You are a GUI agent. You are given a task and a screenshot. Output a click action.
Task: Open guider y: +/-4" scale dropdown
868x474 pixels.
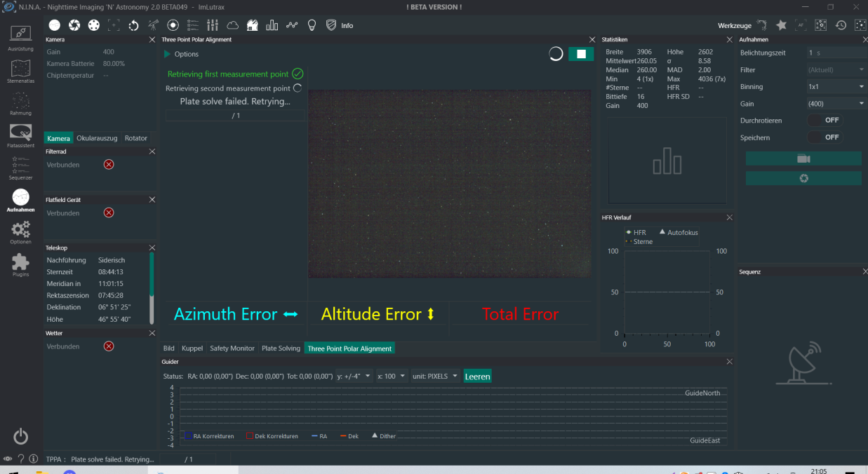[354, 376]
